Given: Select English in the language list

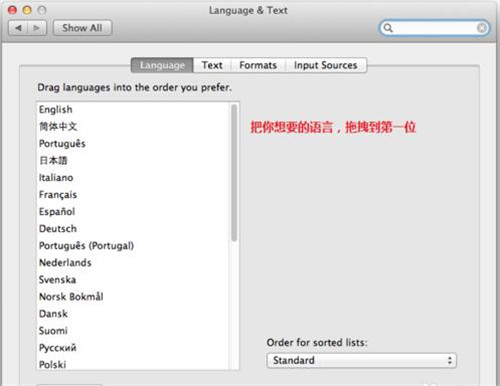Looking at the screenshot, I should pos(133,110).
